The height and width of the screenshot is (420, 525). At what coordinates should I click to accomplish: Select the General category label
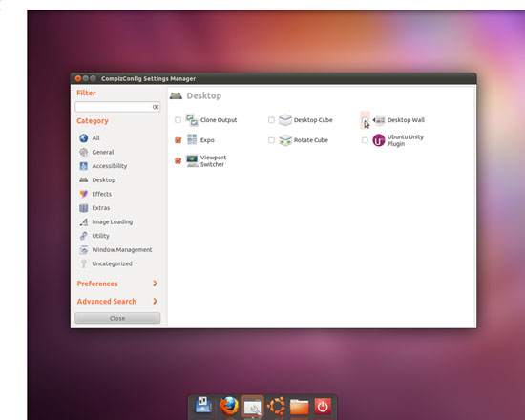[103, 152]
